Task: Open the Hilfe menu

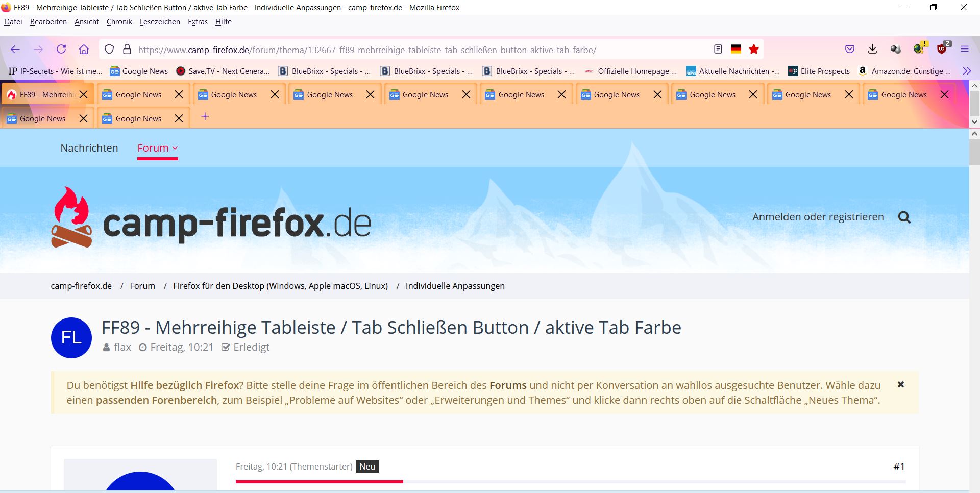Action: (x=224, y=22)
